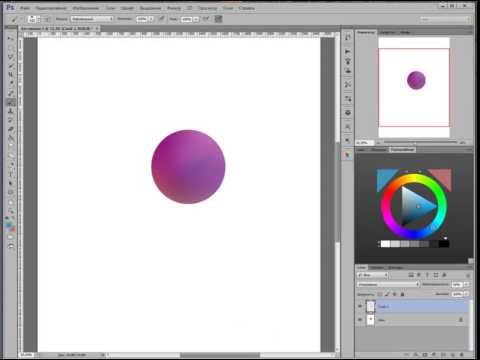Select the Shape tool
480x360 pixels.
point(11,192)
